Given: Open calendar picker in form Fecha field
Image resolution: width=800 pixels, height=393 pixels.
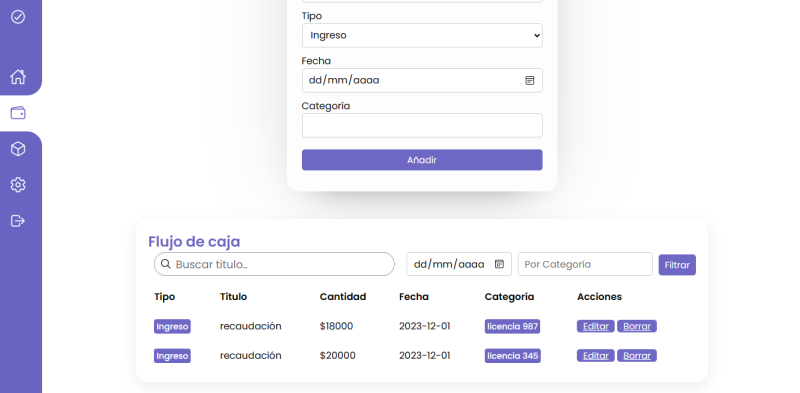Looking at the screenshot, I should tap(530, 81).
